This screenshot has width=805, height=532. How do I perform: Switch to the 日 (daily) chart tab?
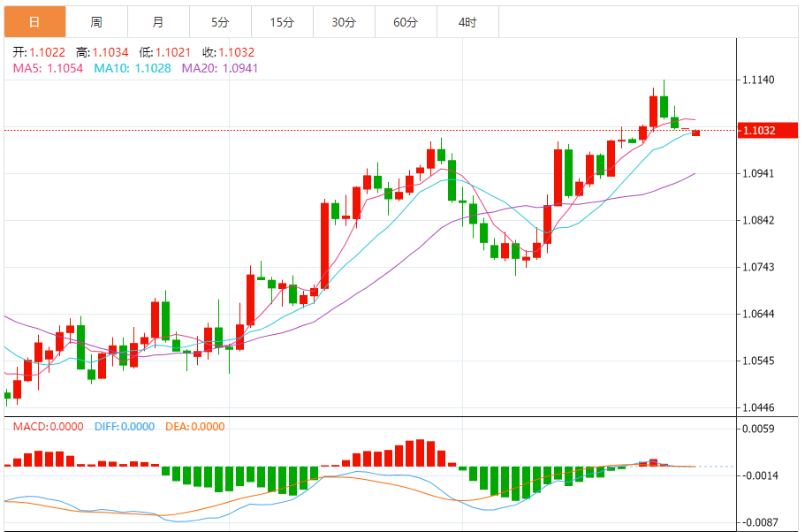pos(34,22)
